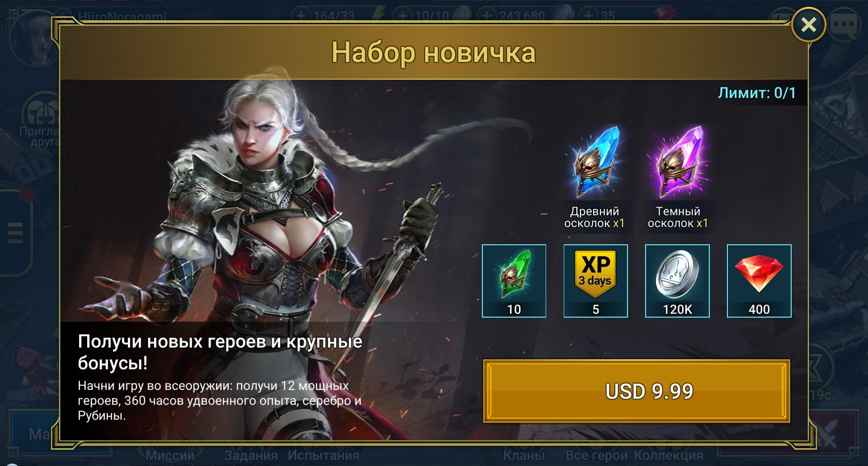Open the side hamburger menu

pyautogui.click(x=15, y=233)
